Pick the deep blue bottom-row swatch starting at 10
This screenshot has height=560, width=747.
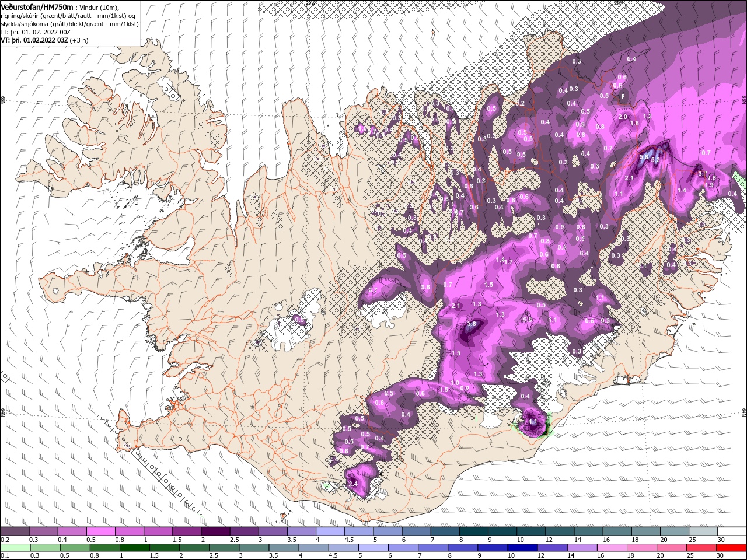(522, 548)
